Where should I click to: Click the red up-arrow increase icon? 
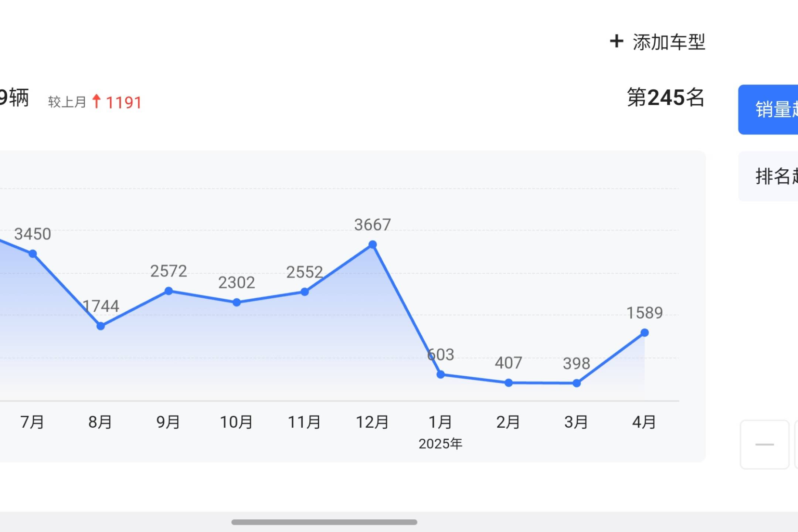[96, 101]
